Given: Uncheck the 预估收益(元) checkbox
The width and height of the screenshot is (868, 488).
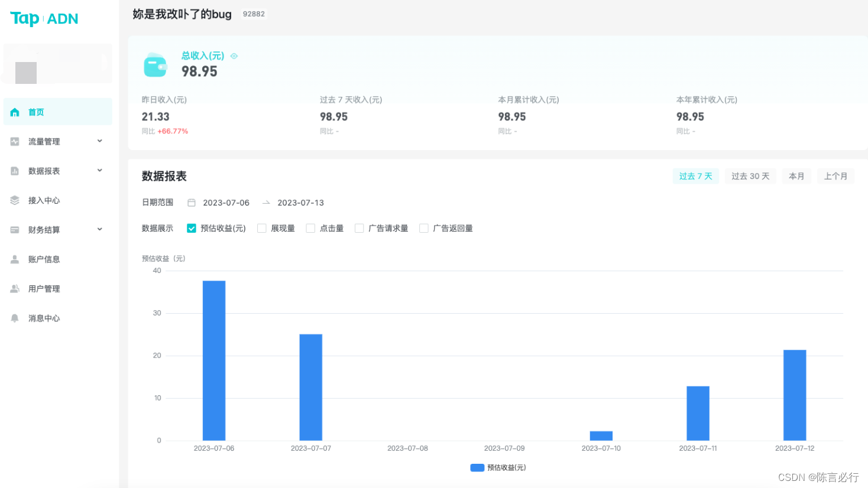Looking at the screenshot, I should (192, 228).
